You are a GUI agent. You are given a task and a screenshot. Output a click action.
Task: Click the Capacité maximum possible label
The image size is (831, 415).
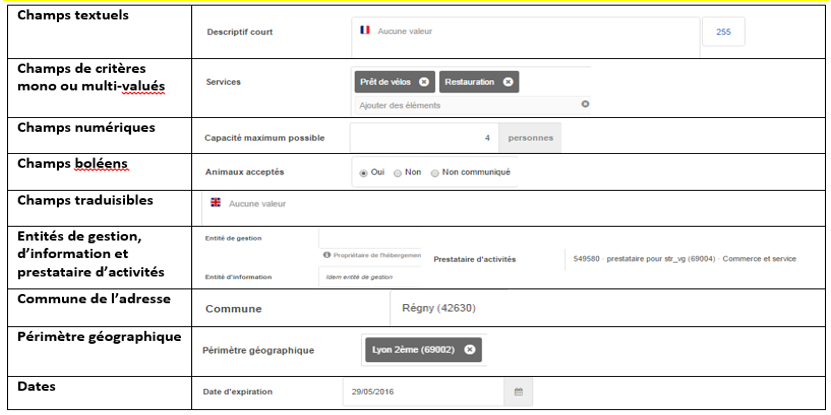pos(264,138)
